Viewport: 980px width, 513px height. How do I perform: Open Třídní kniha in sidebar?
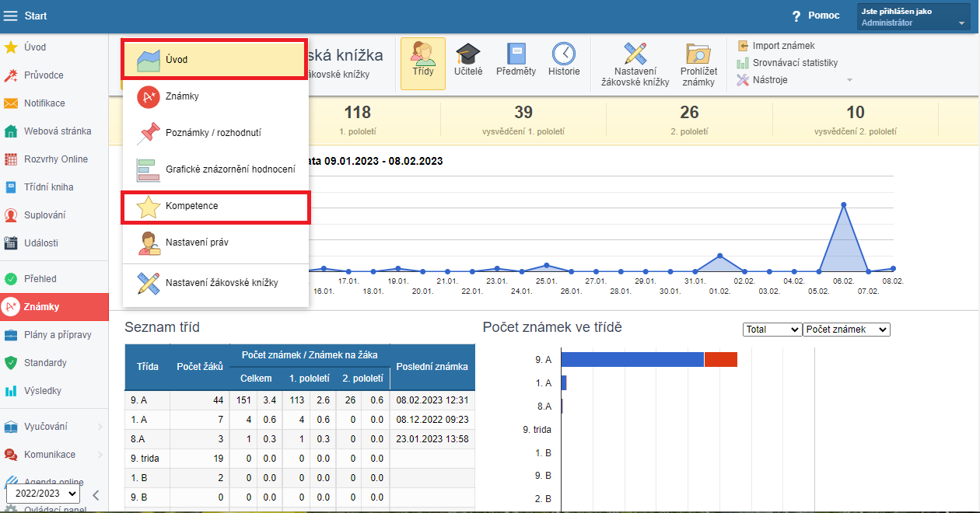(x=48, y=187)
